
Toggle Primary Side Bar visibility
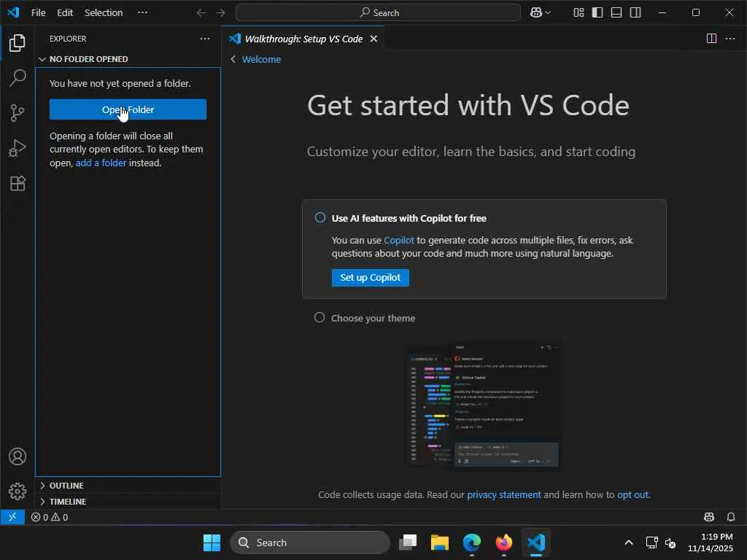click(597, 12)
